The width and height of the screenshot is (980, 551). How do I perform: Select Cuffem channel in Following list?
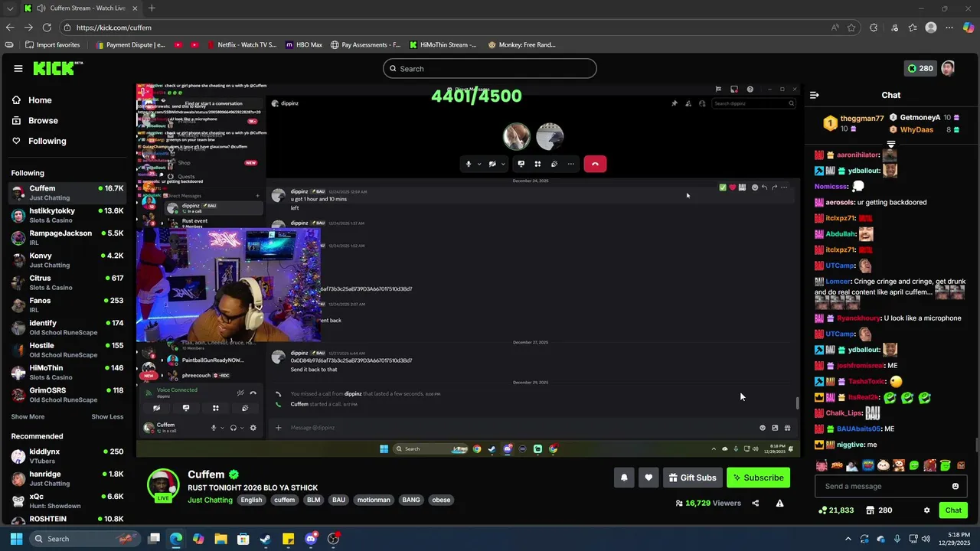point(67,193)
